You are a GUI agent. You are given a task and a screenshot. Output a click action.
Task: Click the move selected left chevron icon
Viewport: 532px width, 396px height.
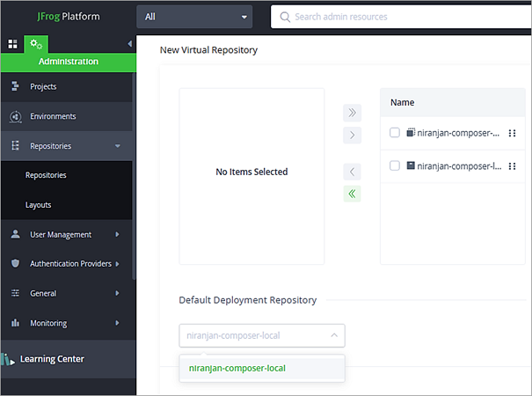pos(352,172)
